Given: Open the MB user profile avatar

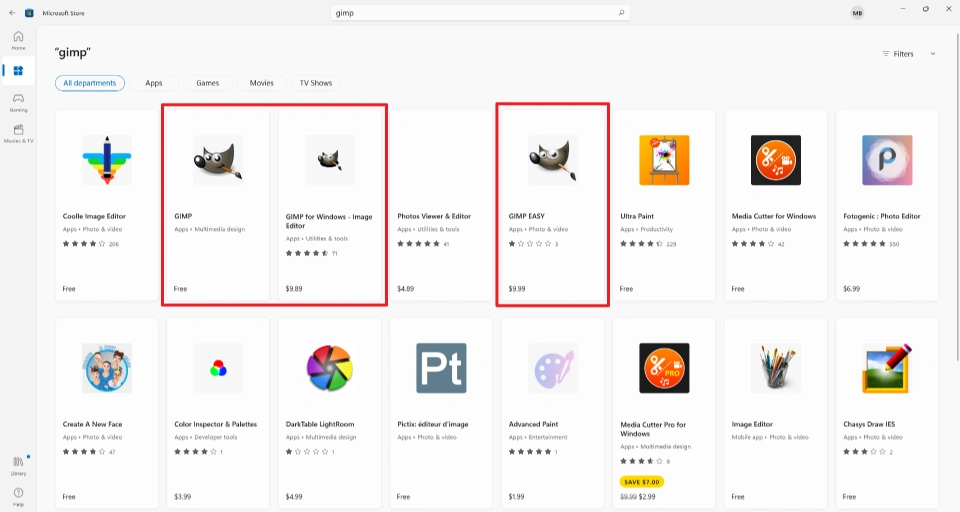Looking at the screenshot, I should pyautogui.click(x=857, y=13).
